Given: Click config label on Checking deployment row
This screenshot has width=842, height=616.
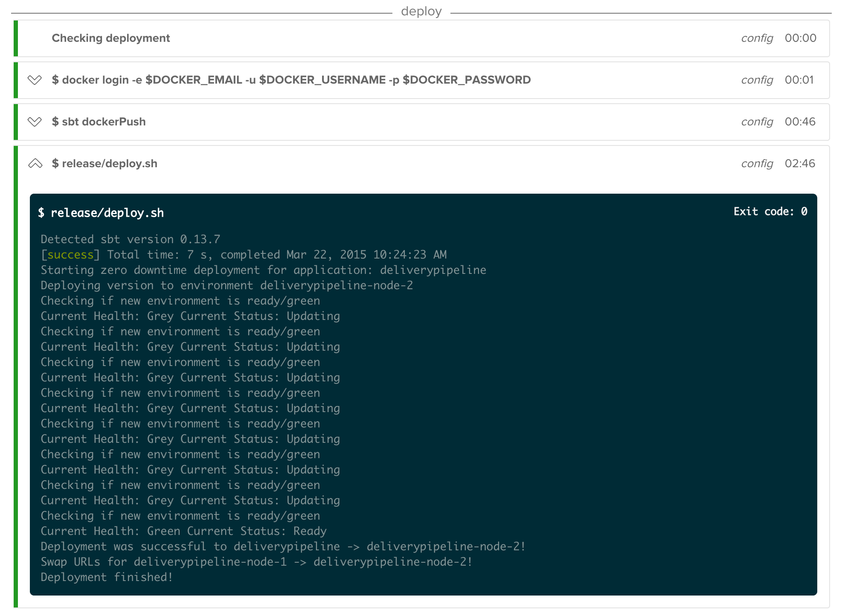Looking at the screenshot, I should (x=757, y=38).
